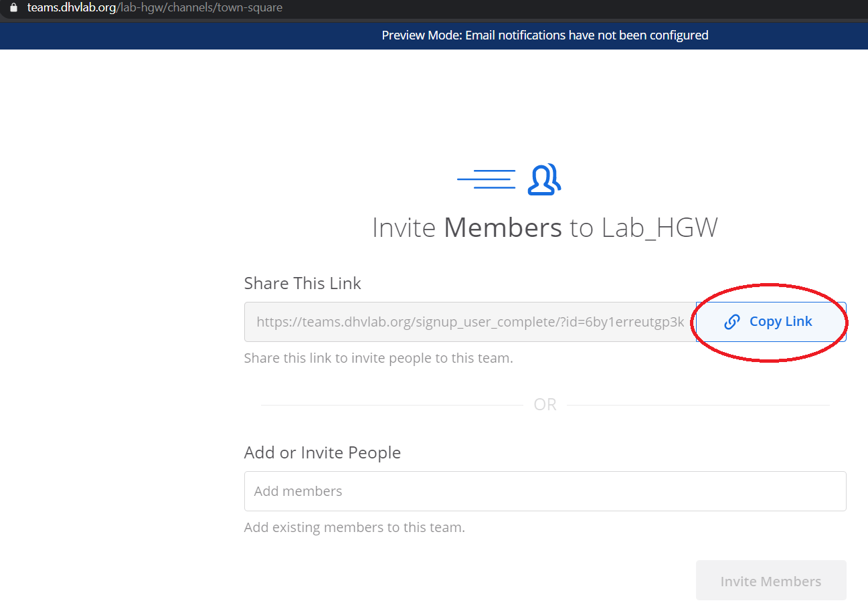Screen dimensions: 868x611
Task: Select the teams.dhvlab.org domain in the URL
Action: pos(72,8)
